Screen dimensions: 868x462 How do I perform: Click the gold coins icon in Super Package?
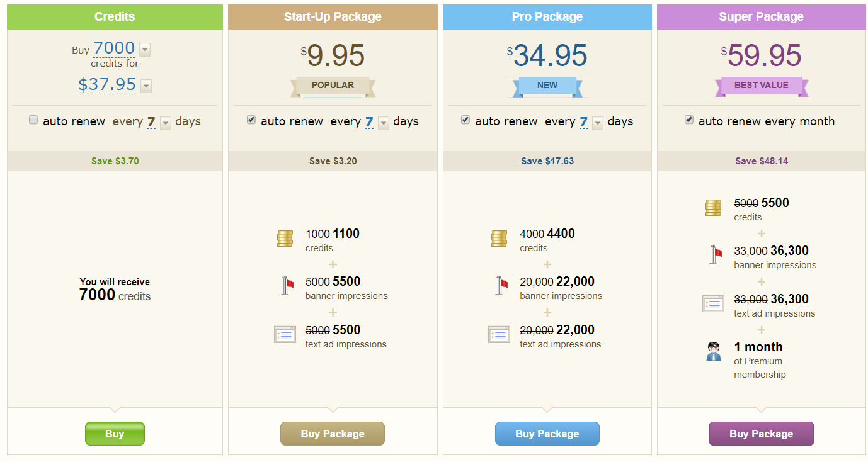point(713,208)
